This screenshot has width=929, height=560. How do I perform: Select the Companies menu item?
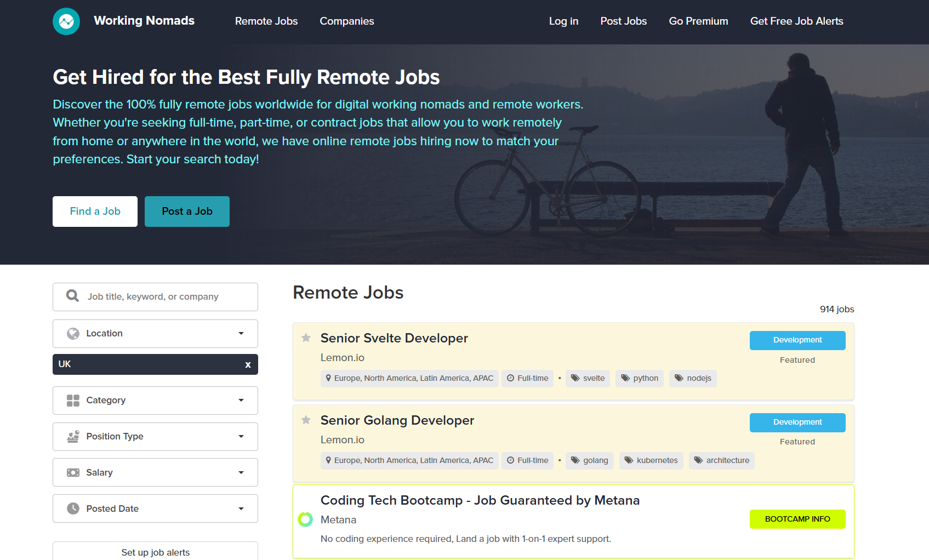(x=346, y=21)
